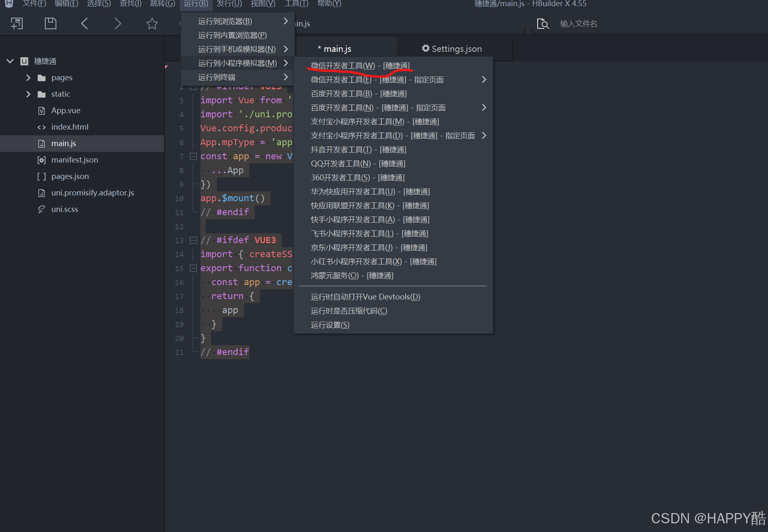Open the 编辑(E) menu
768x532 pixels.
click(66, 4)
